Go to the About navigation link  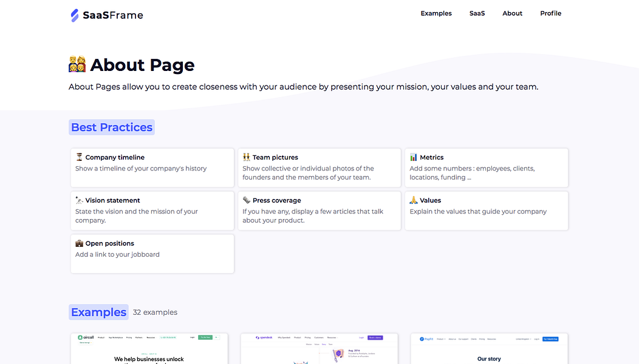[x=512, y=13]
